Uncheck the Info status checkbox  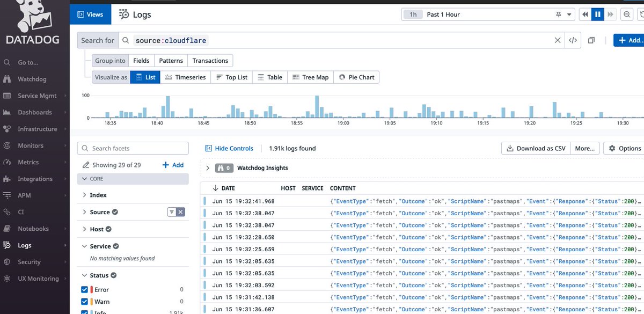tap(84, 312)
